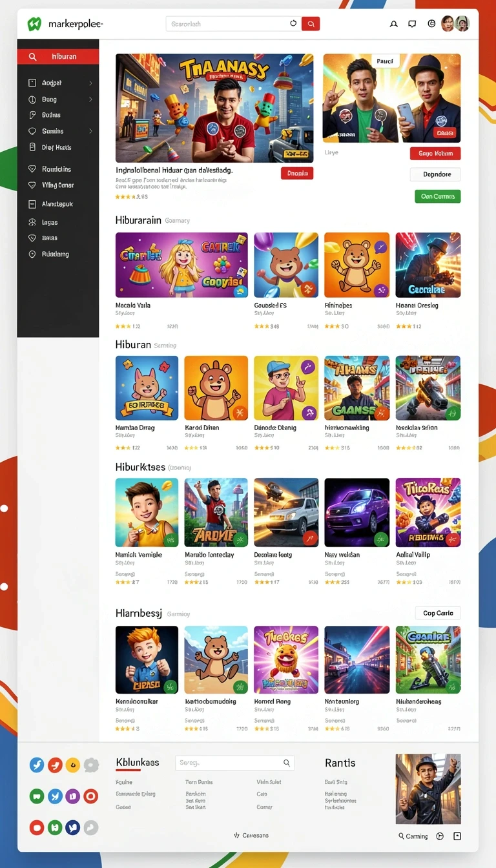Open the Komrel Rang game thumbnail
This screenshot has width=496, height=868.
coord(286,659)
